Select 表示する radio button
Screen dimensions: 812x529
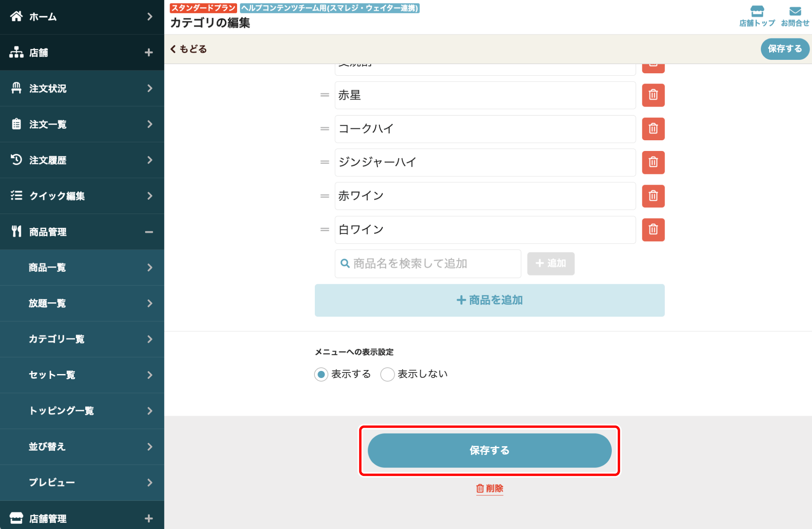coord(321,374)
